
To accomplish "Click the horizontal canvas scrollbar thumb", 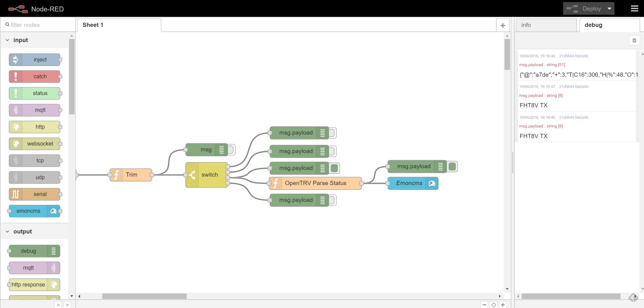I will (144, 296).
